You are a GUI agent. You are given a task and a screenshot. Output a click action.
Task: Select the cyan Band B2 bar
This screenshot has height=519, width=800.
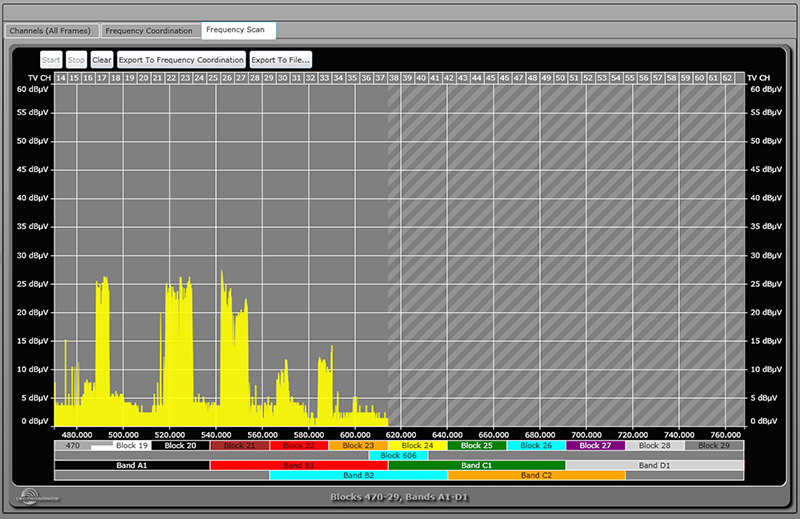pyautogui.click(x=358, y=475)
